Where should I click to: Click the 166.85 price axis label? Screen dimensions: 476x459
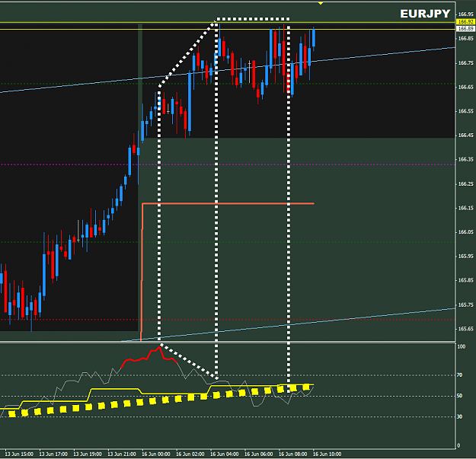[x=465, y=39]
